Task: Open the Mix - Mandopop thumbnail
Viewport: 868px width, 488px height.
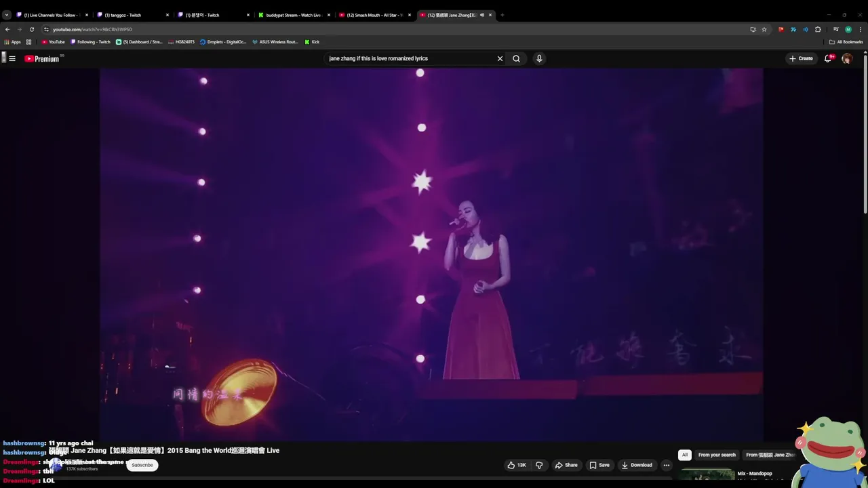Action: pos(707,474)
